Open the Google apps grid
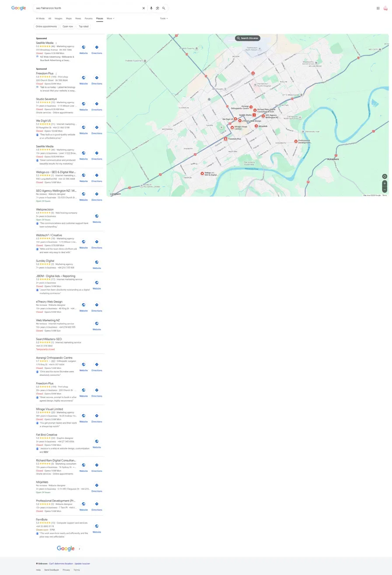This screenshot has height=575, width=392. tap(378, 8)
